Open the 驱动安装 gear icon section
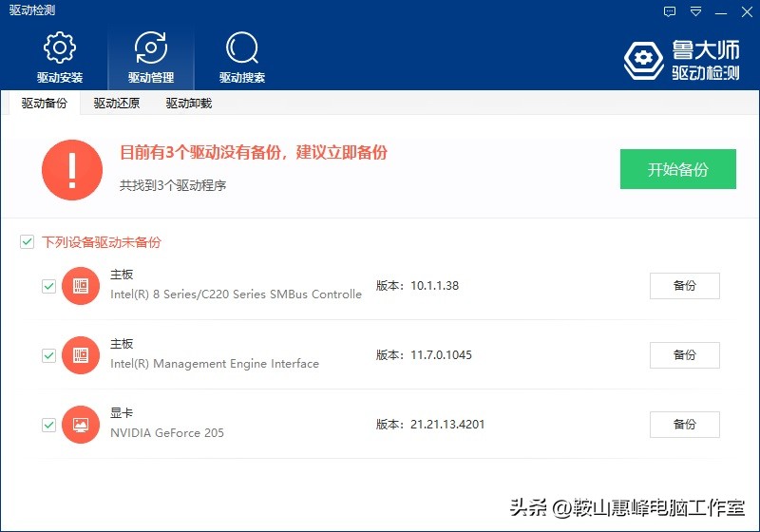Screen dimensions: 760x532 pyautogui.click(x=60, y=57)
